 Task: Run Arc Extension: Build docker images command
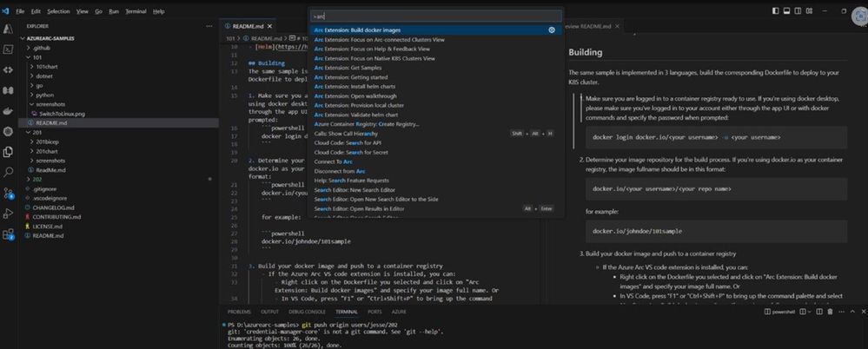pyautogui.click(x=436, y=30)
